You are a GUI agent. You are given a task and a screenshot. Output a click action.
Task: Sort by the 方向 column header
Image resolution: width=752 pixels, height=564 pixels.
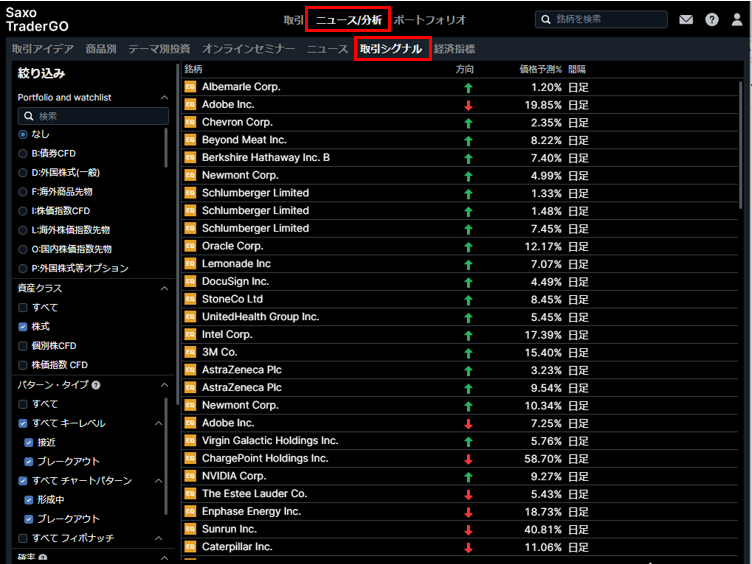tap(464, 69)
